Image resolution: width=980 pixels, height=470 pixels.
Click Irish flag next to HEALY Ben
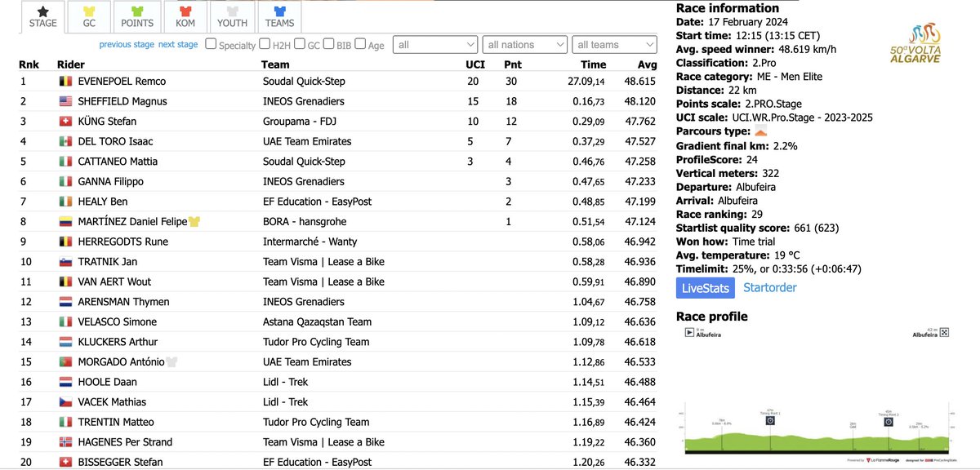65,202
